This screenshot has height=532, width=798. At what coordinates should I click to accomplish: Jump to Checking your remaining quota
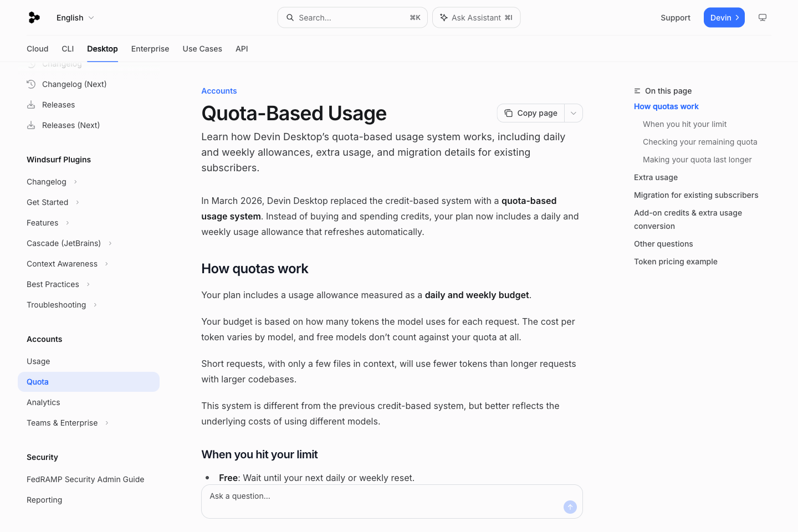point(700,142)
